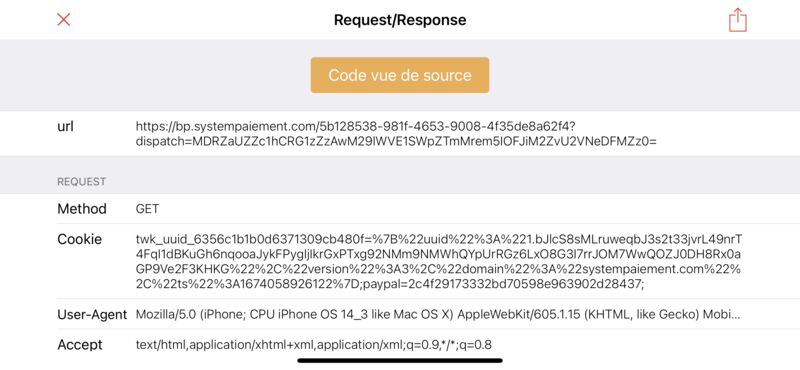800x370 pixels.
Task: Tap the GET method value
Action: pos(147,209)
